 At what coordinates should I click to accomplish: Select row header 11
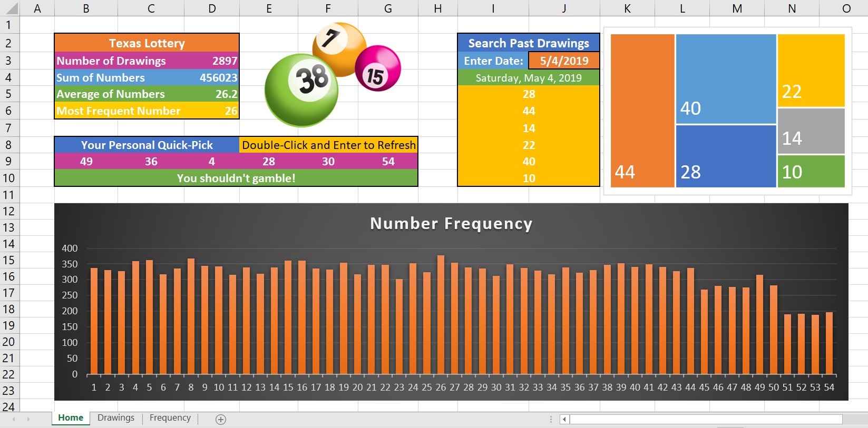point(9,195)
